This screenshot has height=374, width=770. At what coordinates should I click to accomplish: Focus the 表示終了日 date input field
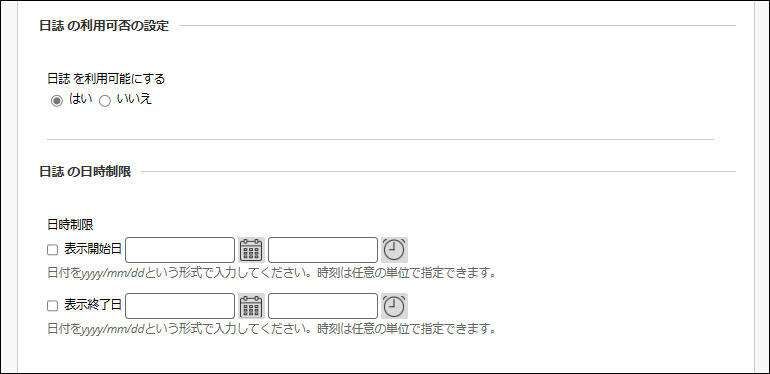[x=180, y=306]
